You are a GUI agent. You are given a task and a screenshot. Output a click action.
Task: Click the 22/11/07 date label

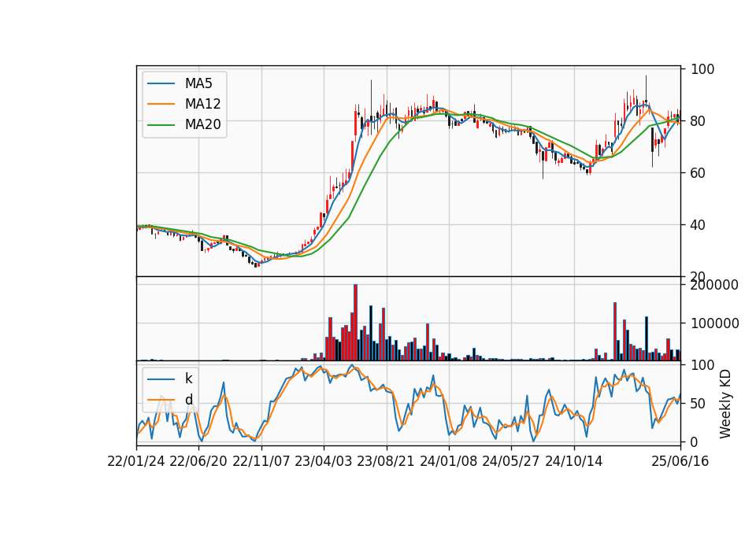[261, 462]
